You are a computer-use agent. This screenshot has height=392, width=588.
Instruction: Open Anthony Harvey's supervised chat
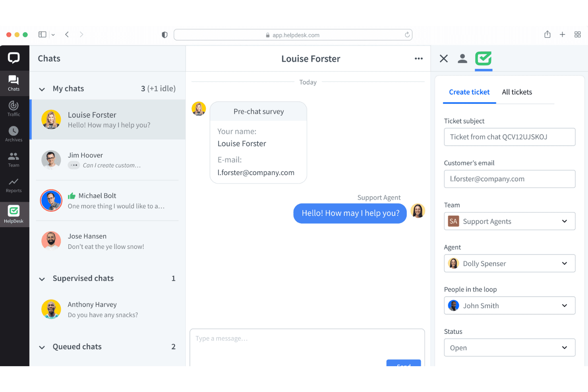[108, 309]
